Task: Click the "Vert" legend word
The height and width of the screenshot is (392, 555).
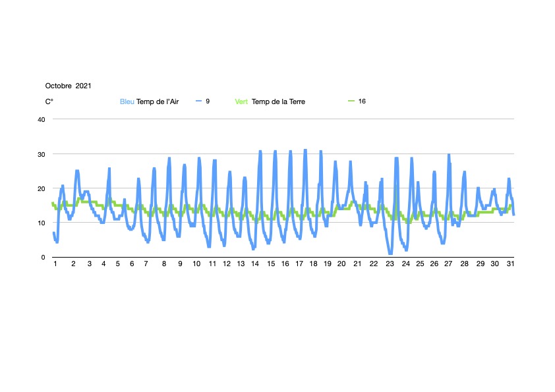Action: (x=242, y=101)
